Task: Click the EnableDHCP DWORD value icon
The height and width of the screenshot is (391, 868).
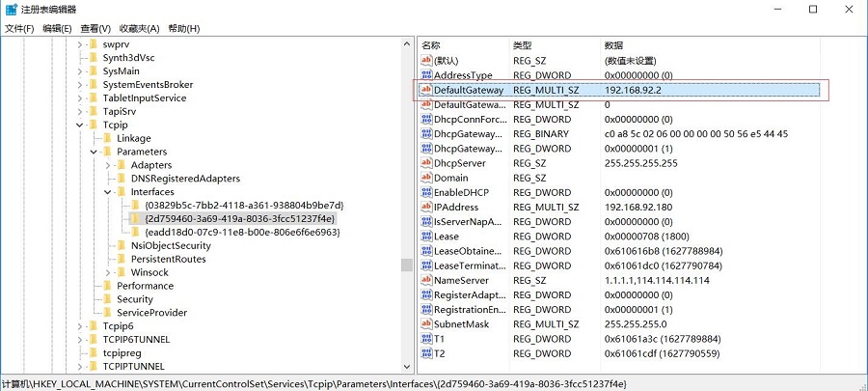Action: click(x=426, y=193)
